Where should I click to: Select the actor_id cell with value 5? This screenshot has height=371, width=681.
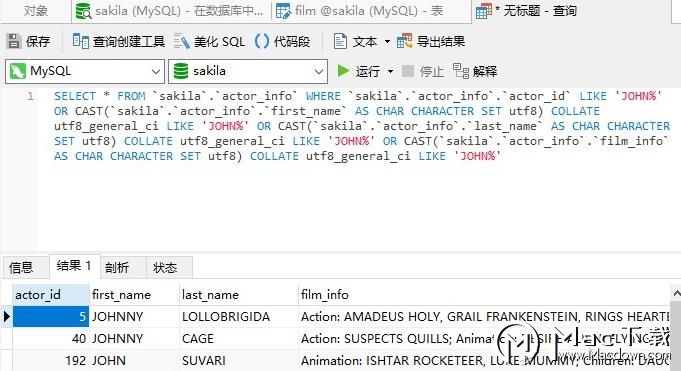click(x=51, y=317)
